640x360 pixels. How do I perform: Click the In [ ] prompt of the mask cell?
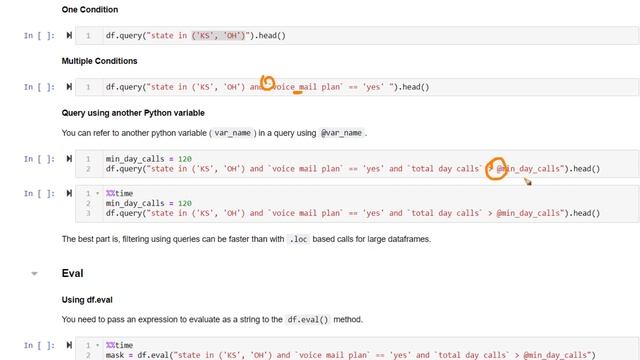39,345
